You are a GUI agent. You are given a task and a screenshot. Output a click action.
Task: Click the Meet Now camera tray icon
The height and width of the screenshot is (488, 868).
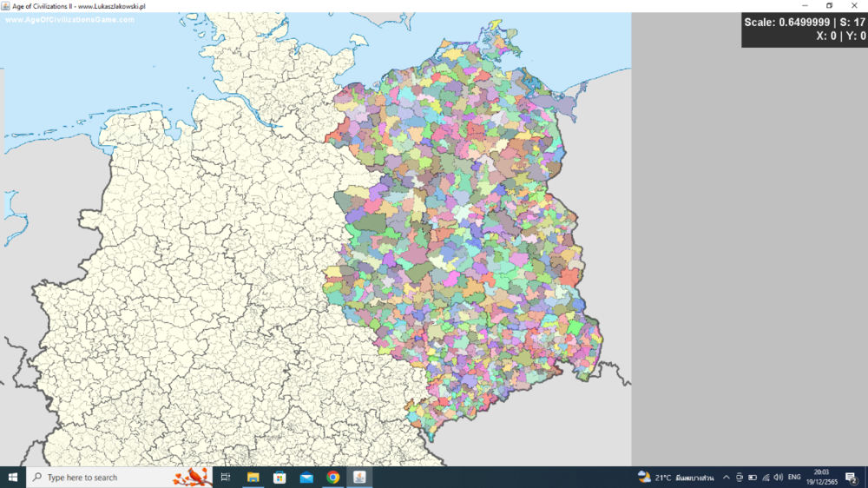click(739, 477)
